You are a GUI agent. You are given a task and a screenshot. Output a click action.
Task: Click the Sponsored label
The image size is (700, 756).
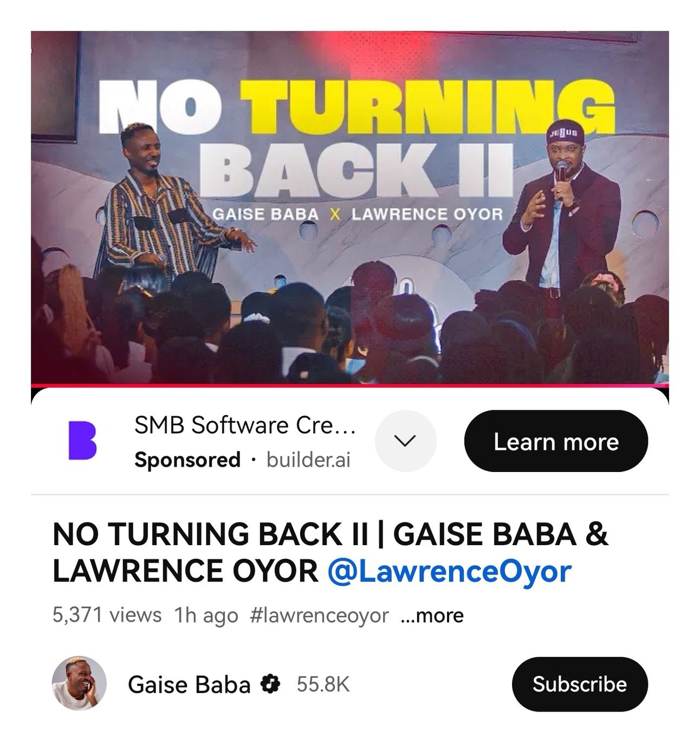point(187,460)
